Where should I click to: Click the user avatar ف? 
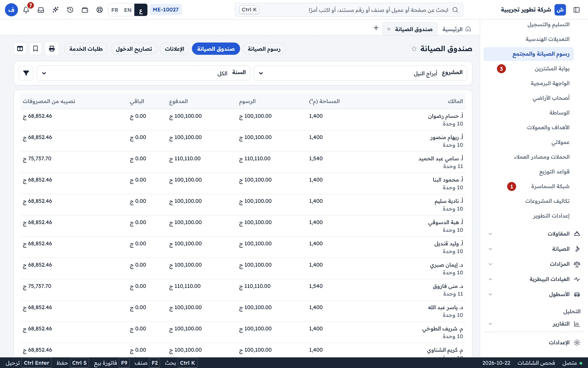point(11,10)
